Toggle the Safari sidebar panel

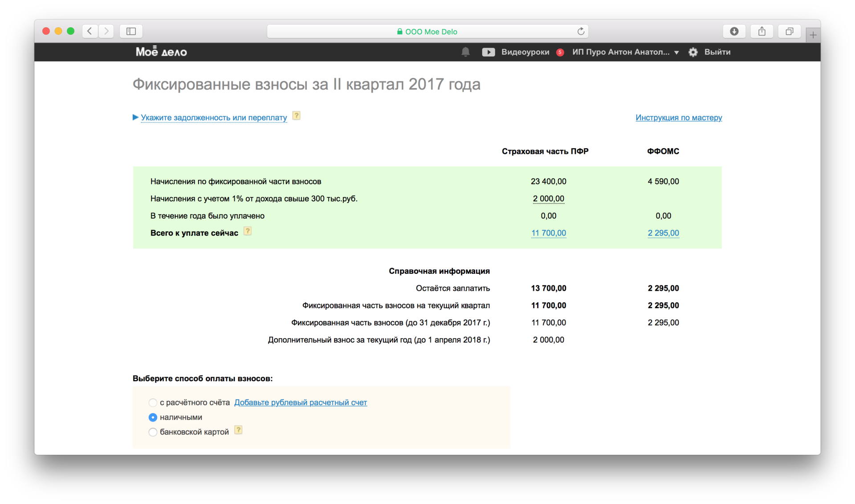point(131,31)
